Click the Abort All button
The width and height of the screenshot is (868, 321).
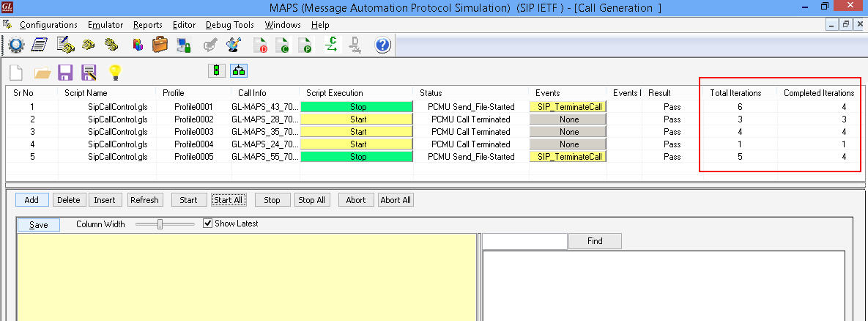[396, 200]
